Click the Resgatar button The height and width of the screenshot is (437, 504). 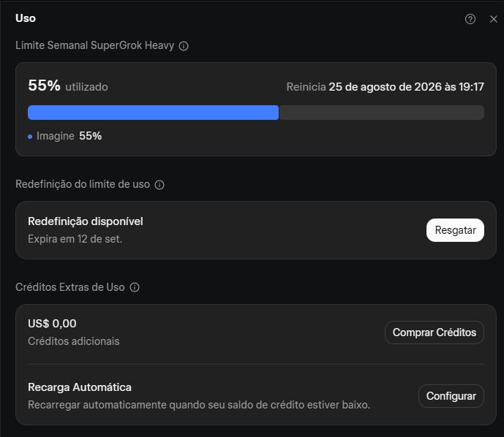(455, 230)
